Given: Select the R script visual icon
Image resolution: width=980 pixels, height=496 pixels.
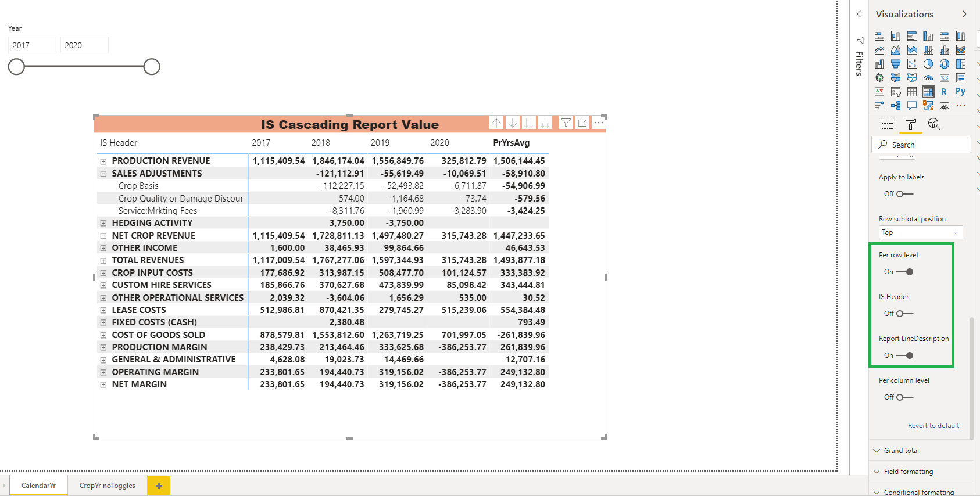Looking at the screenshot, I should tap(944, 92).
